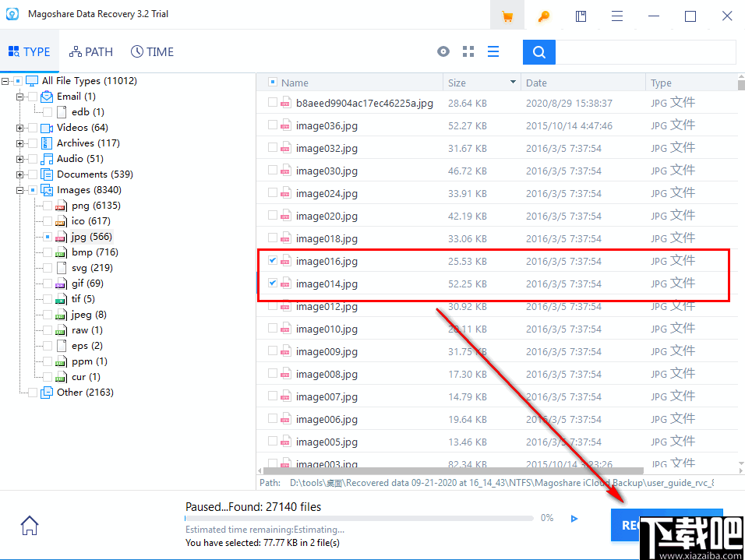Expand the Archives tree node
The height and width of the screenshot is (560, 745).
(x=20, y=143)
